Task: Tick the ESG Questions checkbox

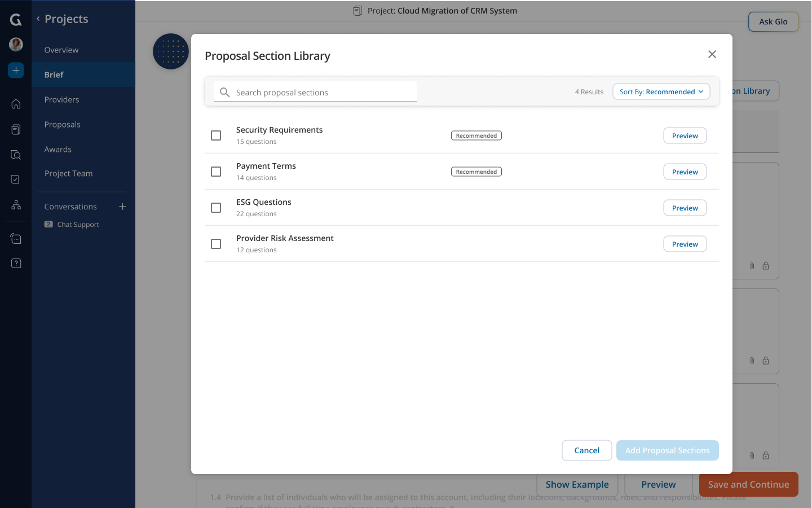Action: pyautogui.click(x=216, y=208)
